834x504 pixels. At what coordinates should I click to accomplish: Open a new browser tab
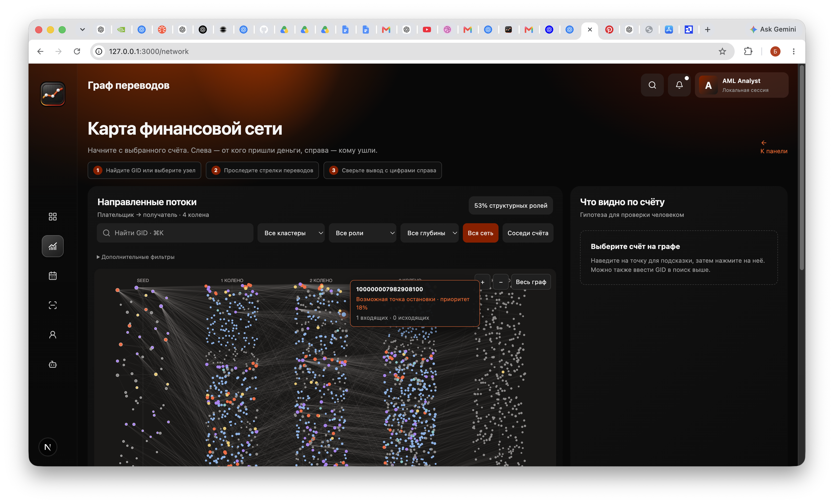point(707,30)
